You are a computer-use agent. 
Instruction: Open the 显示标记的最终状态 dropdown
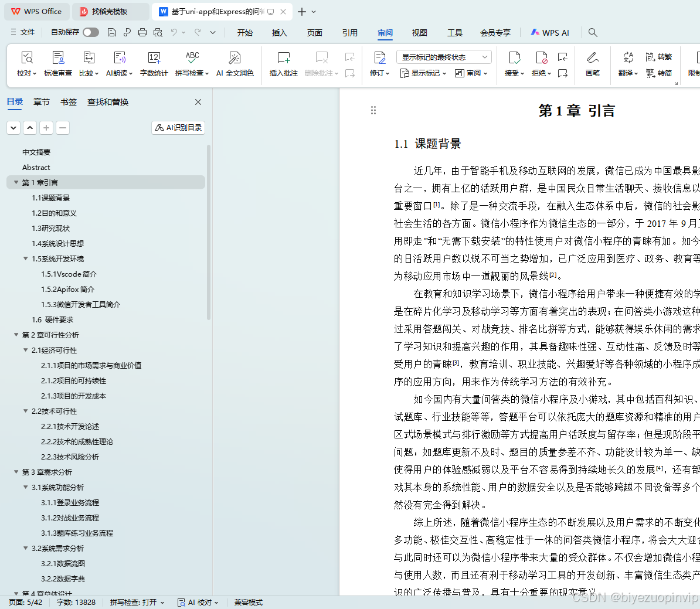coord(444,57)
